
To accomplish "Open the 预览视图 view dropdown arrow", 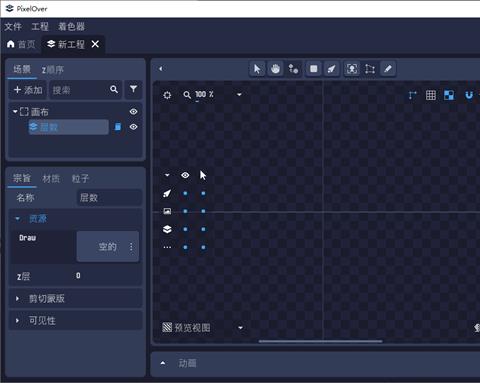I will point(240,328).
